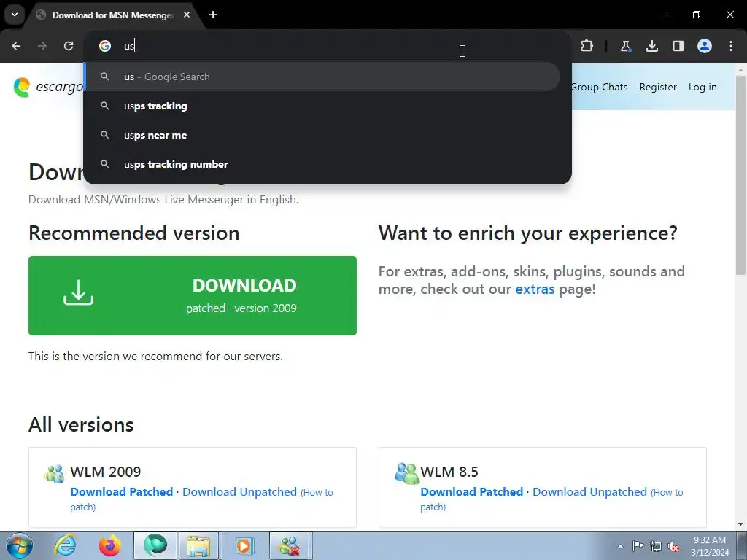This screenshot has height=560, width=747.
Task: Open Windows Live Messenger taskbar icon
Action: coord(290,545)
